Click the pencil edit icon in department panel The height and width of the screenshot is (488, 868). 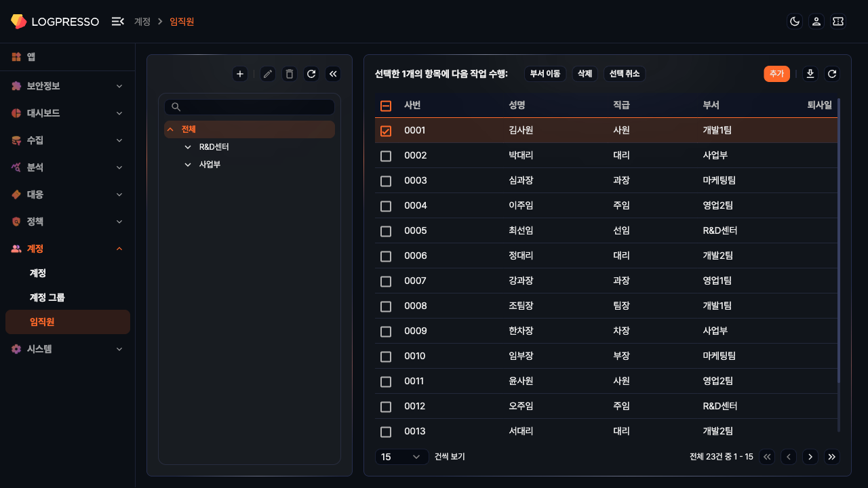click(x=268, y=74)
